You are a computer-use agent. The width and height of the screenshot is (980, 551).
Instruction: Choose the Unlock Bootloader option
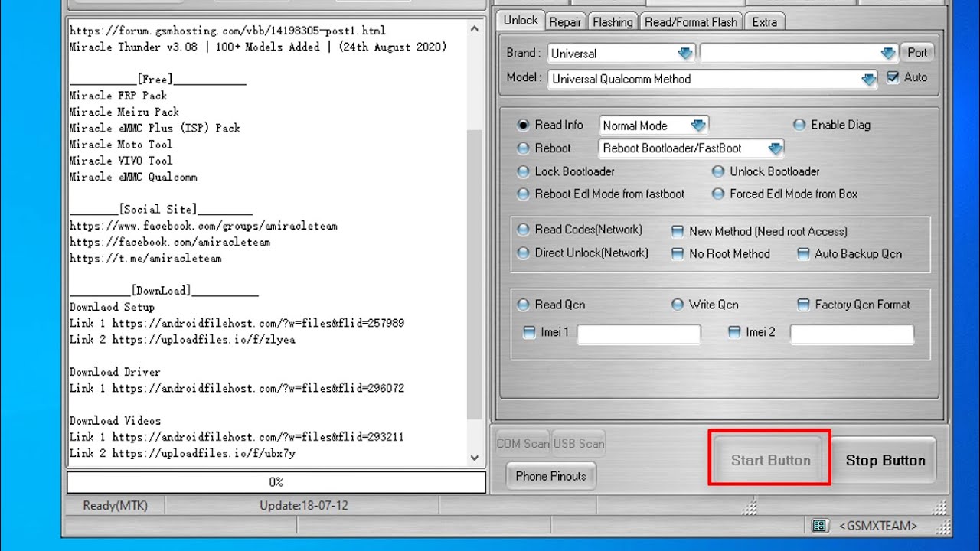(x=718, y=171)
